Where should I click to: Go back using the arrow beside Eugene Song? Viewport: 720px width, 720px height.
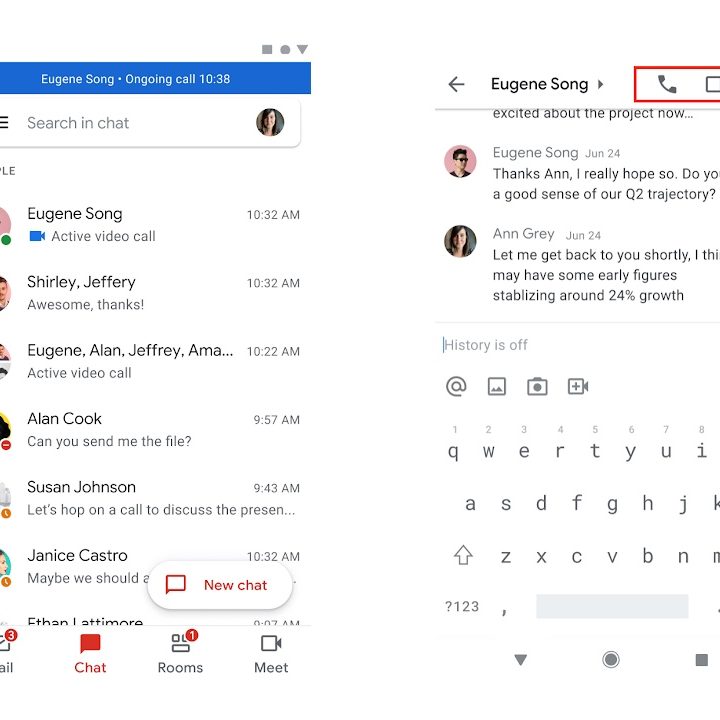[x=456, y=84]
